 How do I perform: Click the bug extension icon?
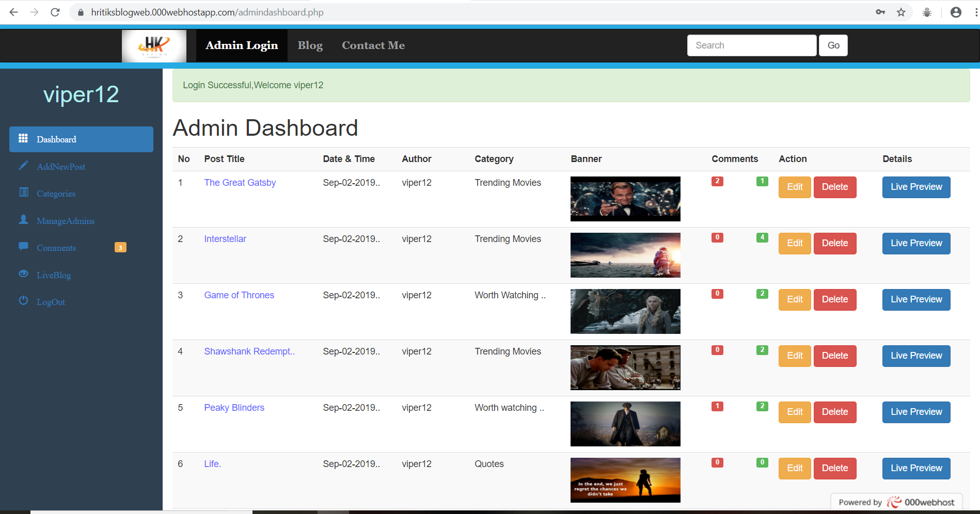click(x=927, y=12)
